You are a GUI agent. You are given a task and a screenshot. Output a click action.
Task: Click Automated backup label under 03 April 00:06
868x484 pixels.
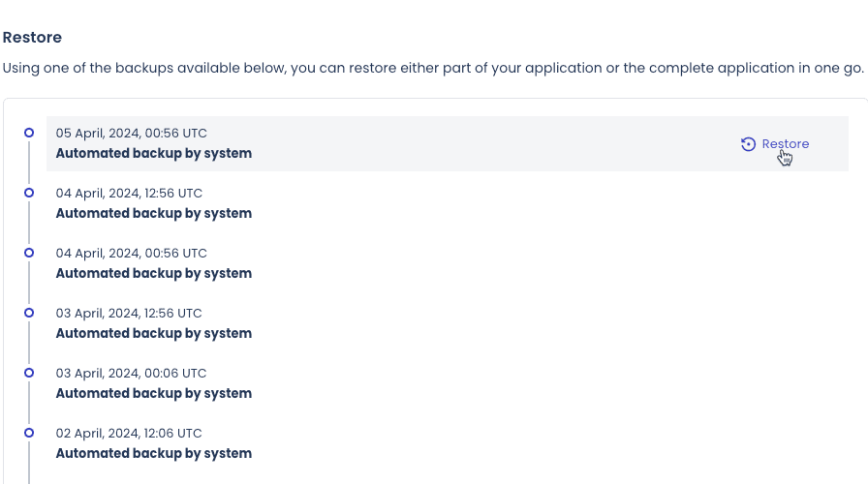tap(154, 393)
